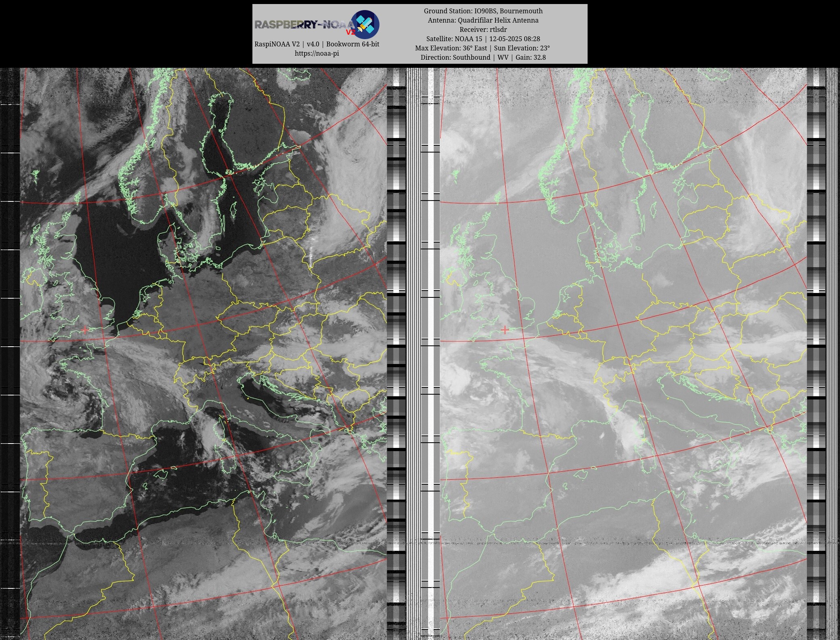Click the Raspberry-NOAA V2 logo
The image size is (840, 640).
point(317,25)
